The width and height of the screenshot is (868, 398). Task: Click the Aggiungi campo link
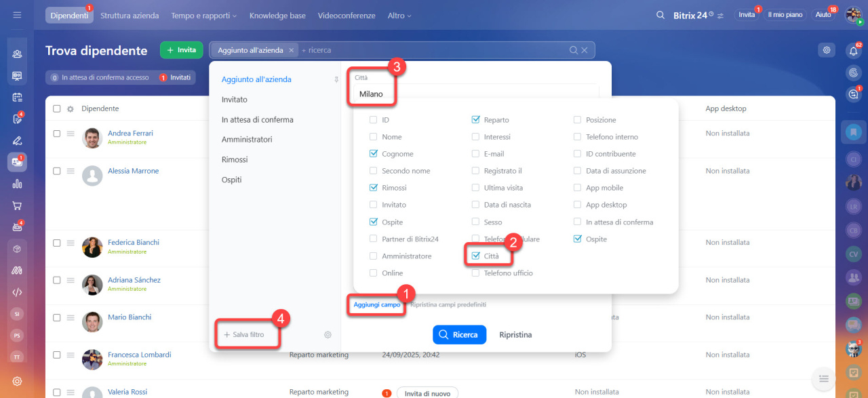[x=377, y=305]
